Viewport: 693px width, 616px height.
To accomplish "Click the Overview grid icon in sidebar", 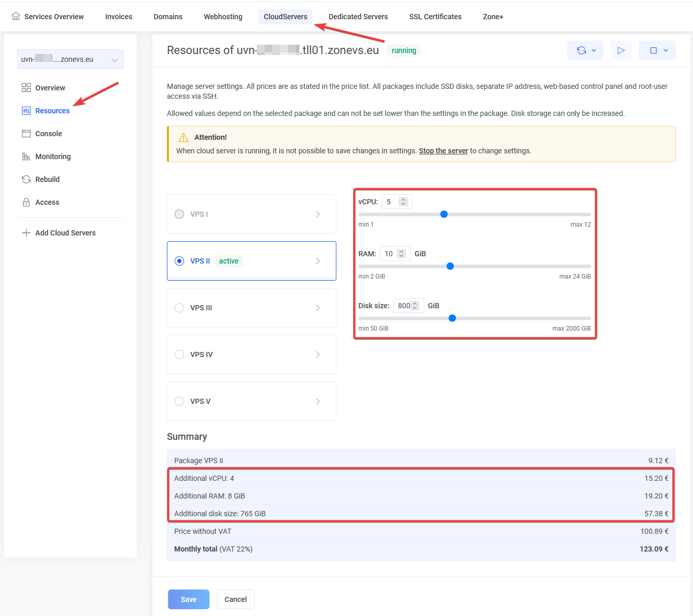I will tap(26, 88).
